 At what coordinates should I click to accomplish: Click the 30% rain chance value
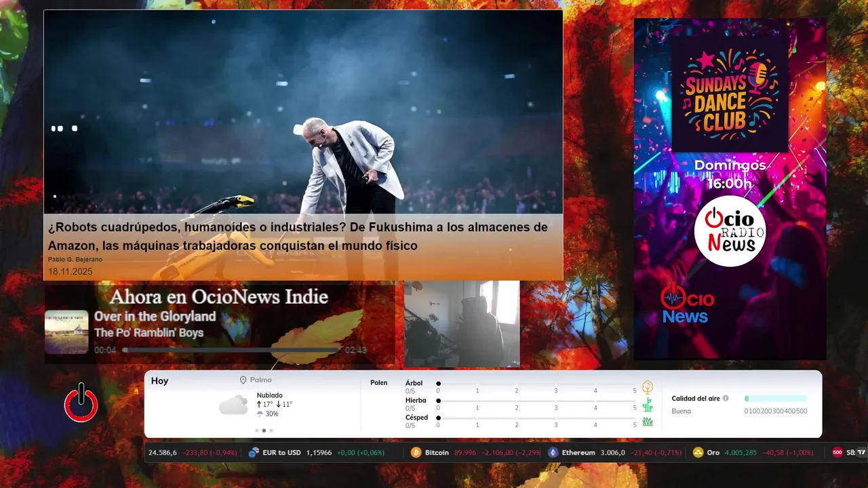(272, 414)
